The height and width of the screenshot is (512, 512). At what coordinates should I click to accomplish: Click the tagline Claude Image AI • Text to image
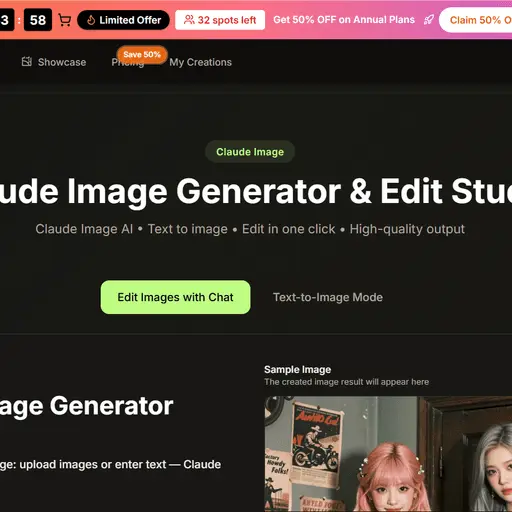point(250,229)
